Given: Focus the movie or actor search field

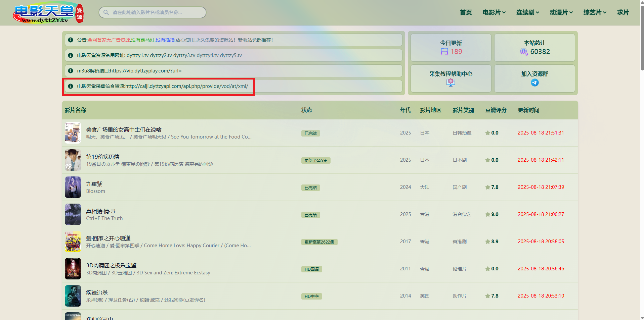Looking at the screenshot, I should click(x=153, y=12).
